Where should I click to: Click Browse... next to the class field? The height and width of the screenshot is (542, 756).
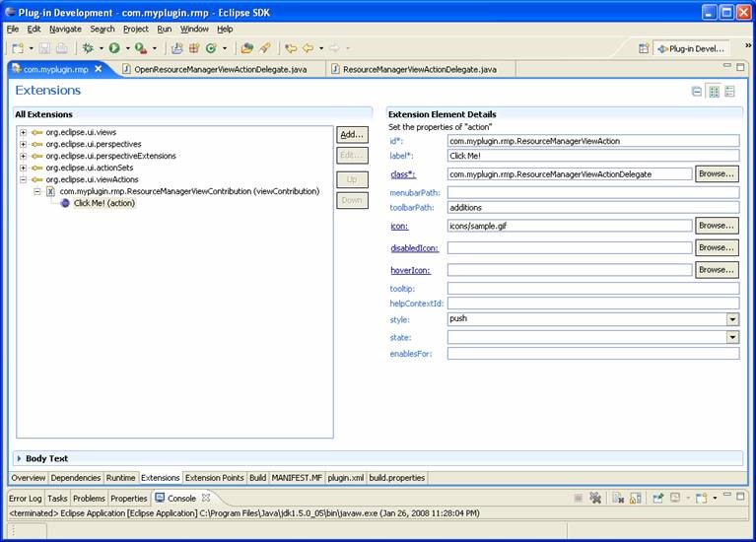pos(717,173)
